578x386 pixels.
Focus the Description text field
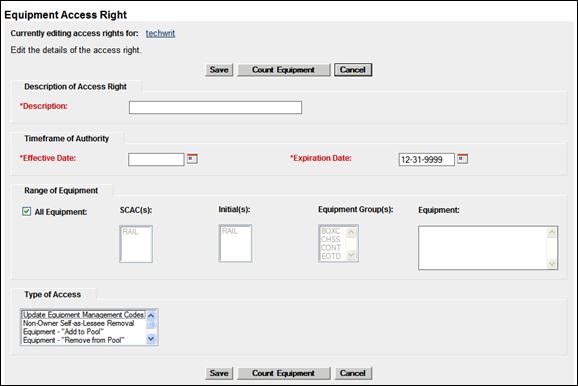click(215, 107)
